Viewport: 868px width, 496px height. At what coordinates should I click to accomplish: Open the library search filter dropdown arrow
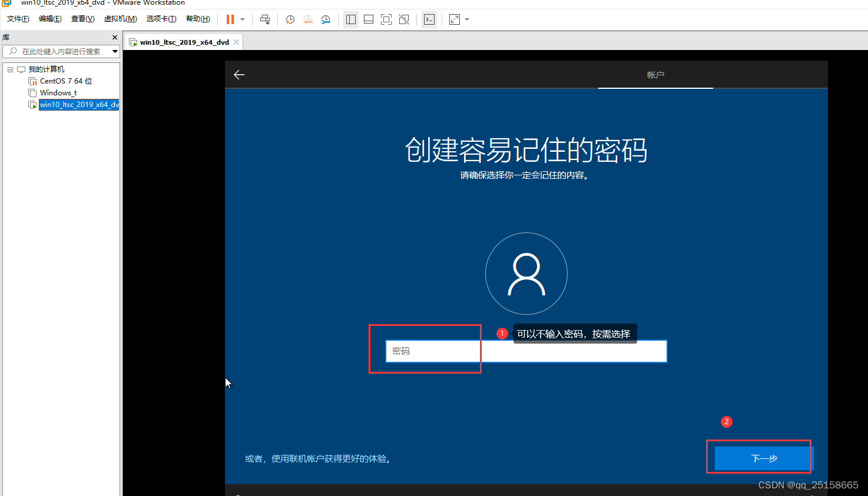click(115, 51)
